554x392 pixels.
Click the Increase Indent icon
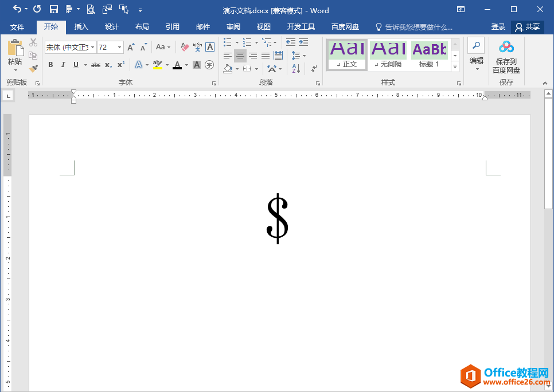click(303, 42)
